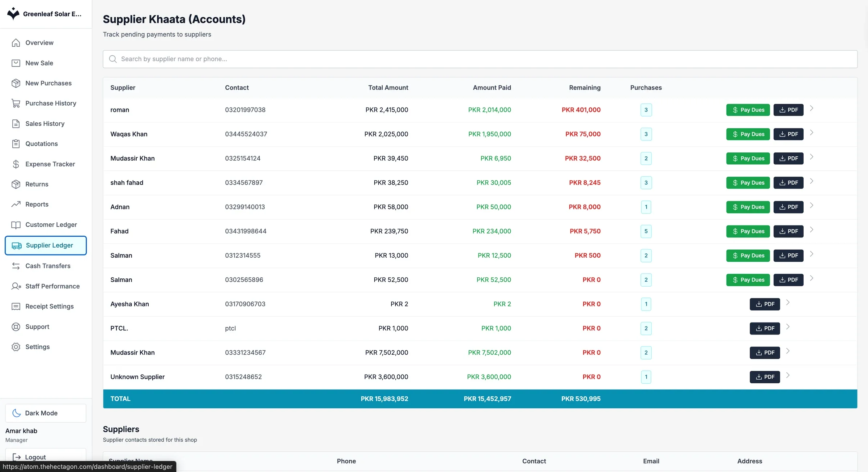Click the Quotations clipboard icon

coord(16,144)
